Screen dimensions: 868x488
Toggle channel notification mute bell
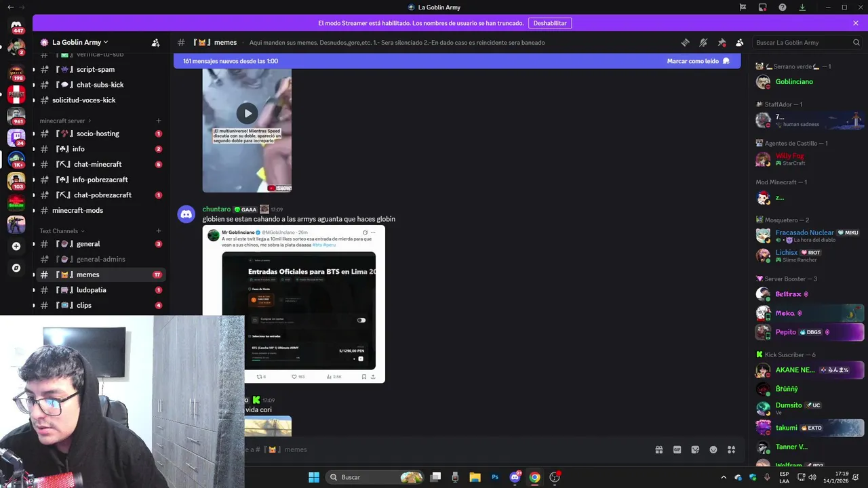[703, 42]
